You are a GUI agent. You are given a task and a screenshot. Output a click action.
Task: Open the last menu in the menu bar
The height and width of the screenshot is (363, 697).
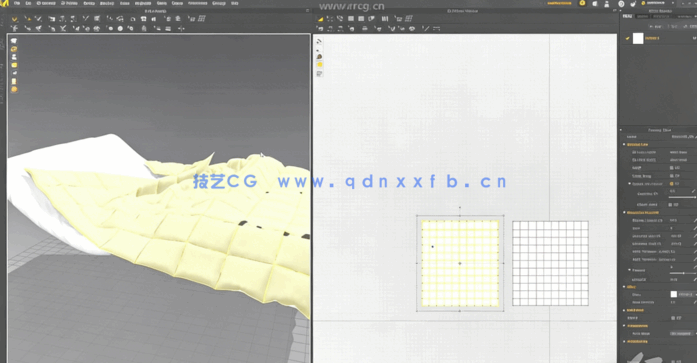coord(234,3)
